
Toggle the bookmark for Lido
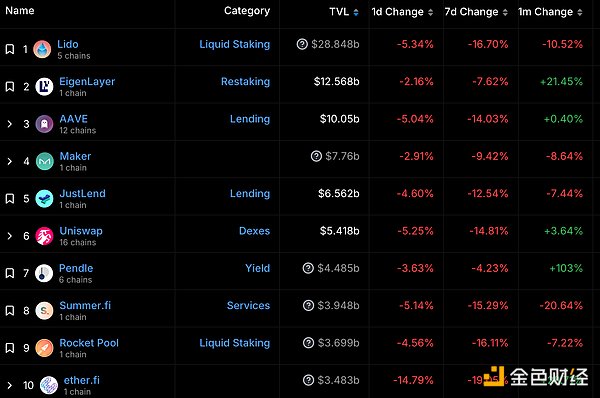(x=10, y=49)
